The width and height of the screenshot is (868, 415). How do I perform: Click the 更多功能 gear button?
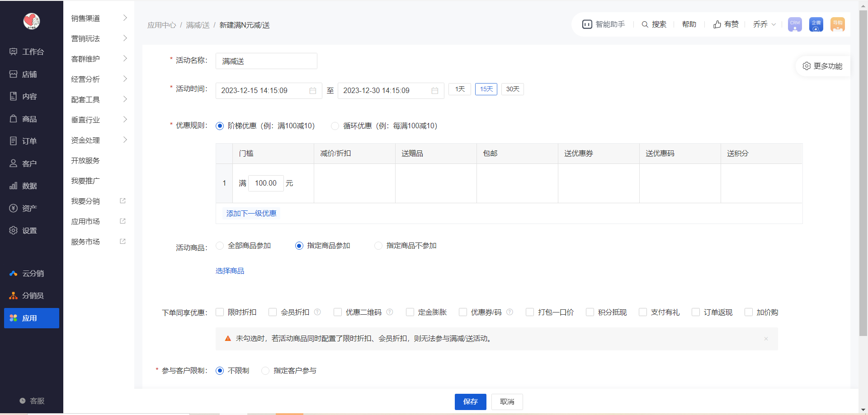pyautogui.click(x=822, y=66)
